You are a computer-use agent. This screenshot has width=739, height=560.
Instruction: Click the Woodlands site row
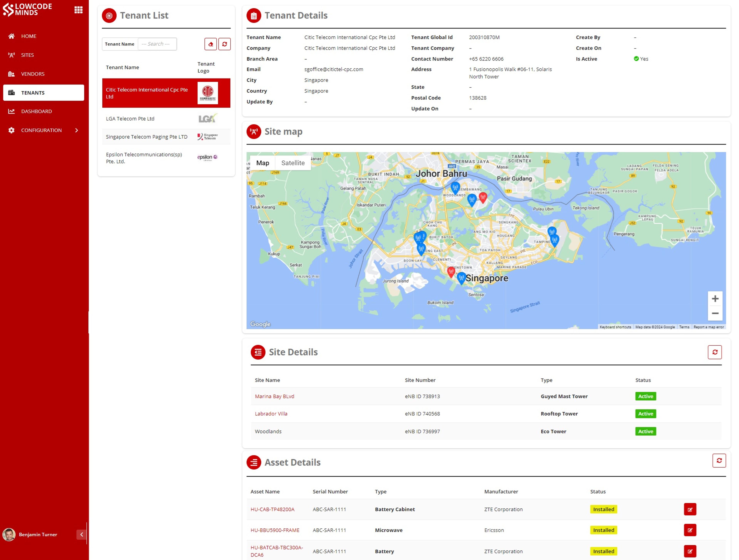[x=486, y=432]
